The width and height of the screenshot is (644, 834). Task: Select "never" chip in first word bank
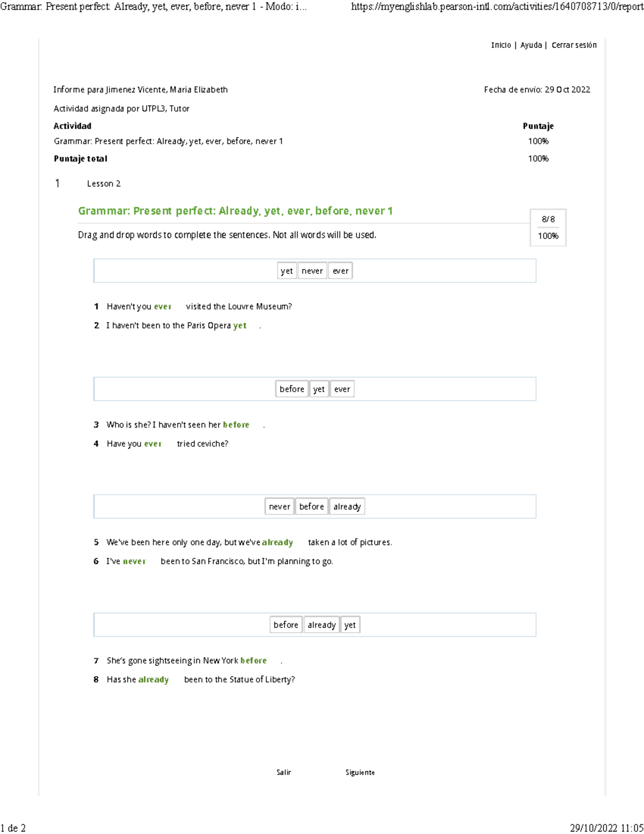[312, 271]
